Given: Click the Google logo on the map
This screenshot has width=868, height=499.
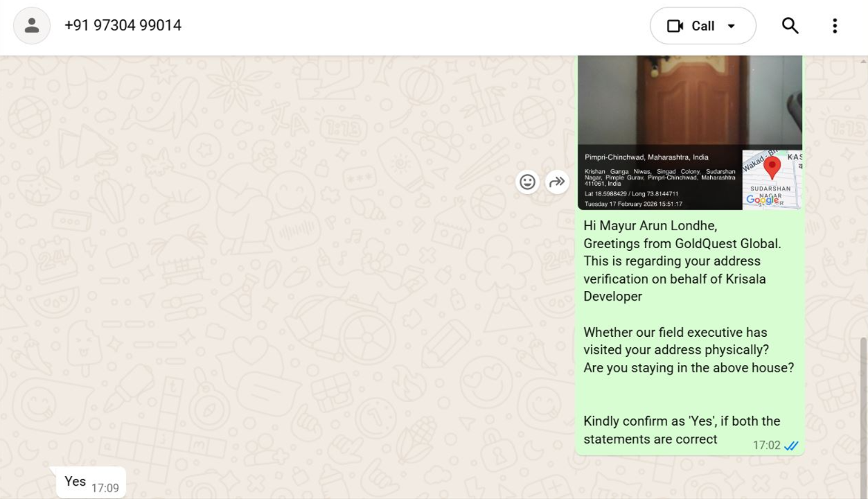Looking at the screenshot, I should pyautogui.click(x=760, y=200).
